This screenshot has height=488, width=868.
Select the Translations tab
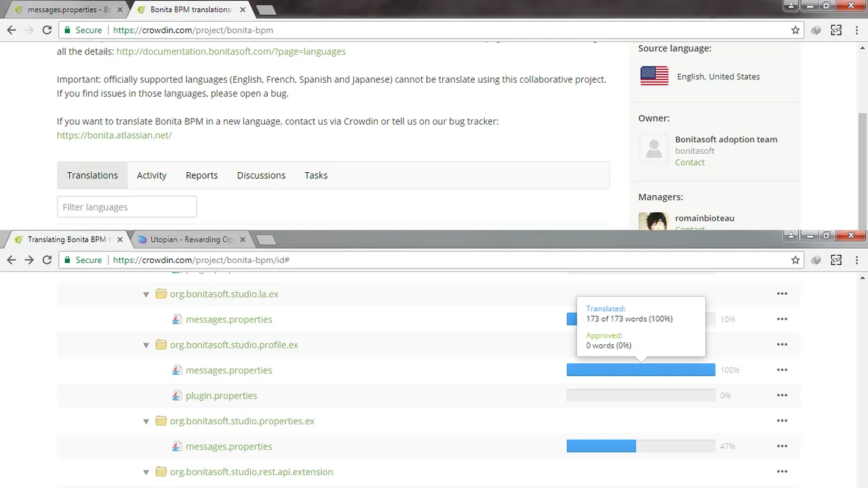point(92,175)
